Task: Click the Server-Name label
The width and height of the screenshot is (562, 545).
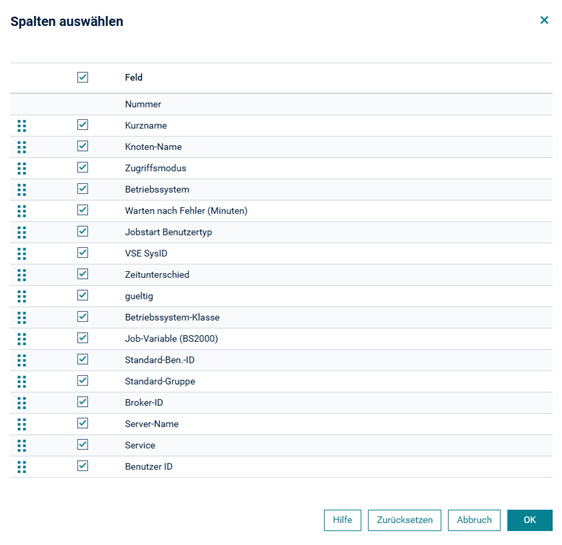Action: [x=152, y=424]
